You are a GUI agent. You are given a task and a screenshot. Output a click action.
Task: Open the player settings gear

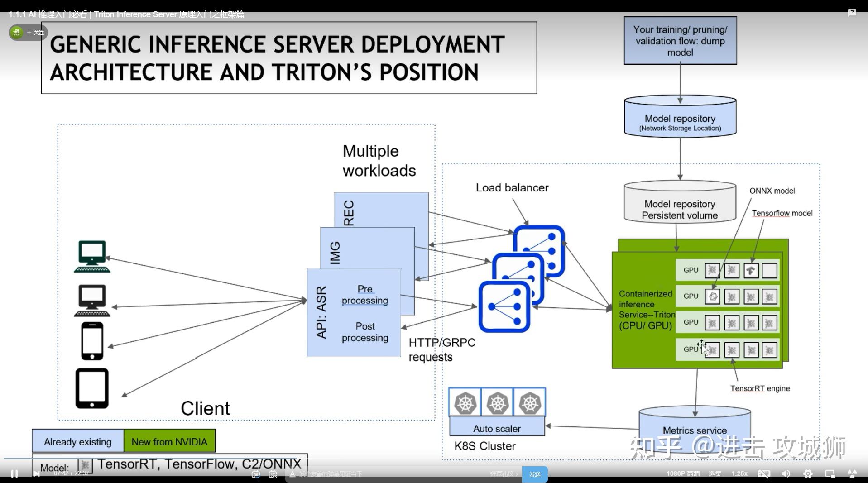808,473
